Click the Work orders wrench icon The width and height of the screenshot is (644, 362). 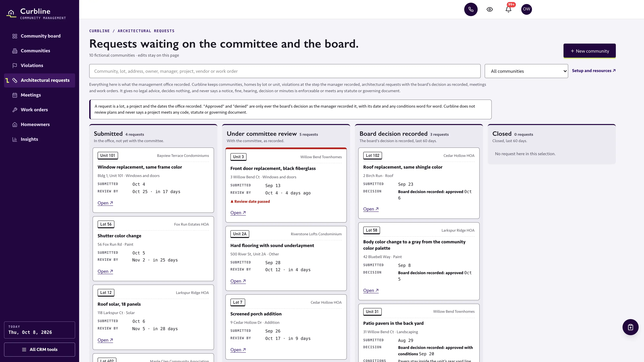pos(15,110)
